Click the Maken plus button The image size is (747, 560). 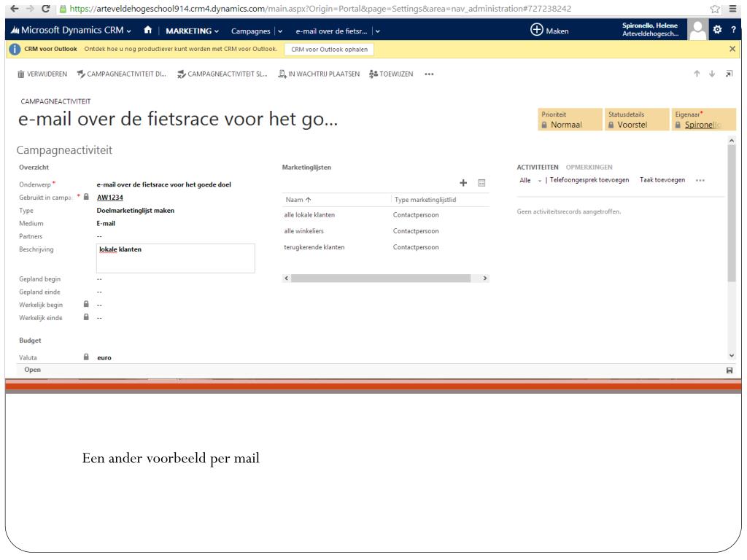pyautogui.click(x=549, y=31)
